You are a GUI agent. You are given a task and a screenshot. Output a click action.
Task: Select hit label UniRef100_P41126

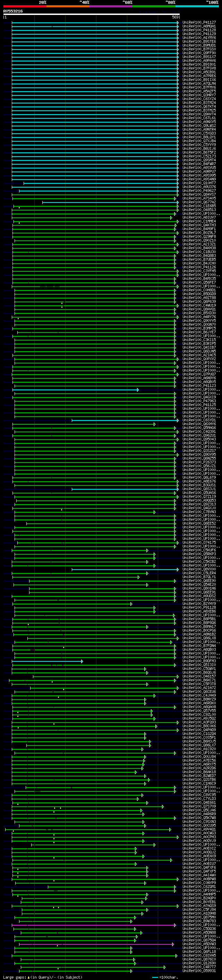tap(199, 267)
